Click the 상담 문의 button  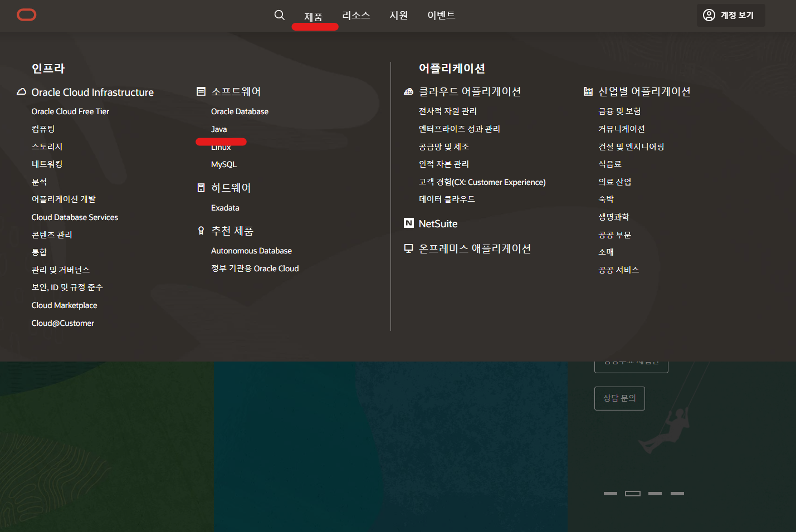pyautogui.click(x=619, y=398)
